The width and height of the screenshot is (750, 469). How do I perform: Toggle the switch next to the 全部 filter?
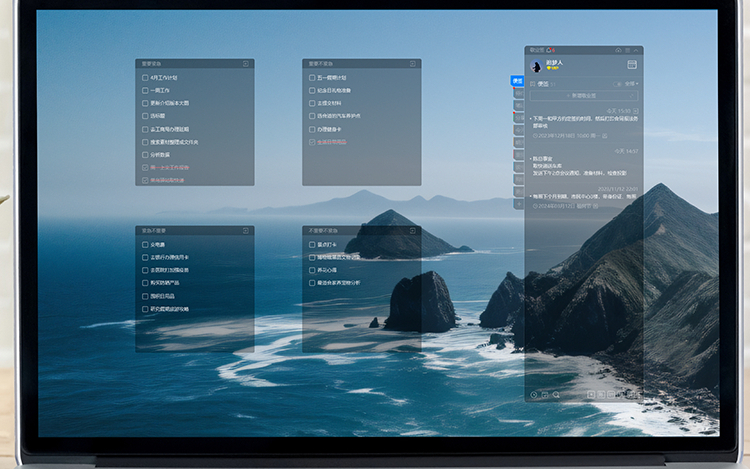tap(617, 84)
